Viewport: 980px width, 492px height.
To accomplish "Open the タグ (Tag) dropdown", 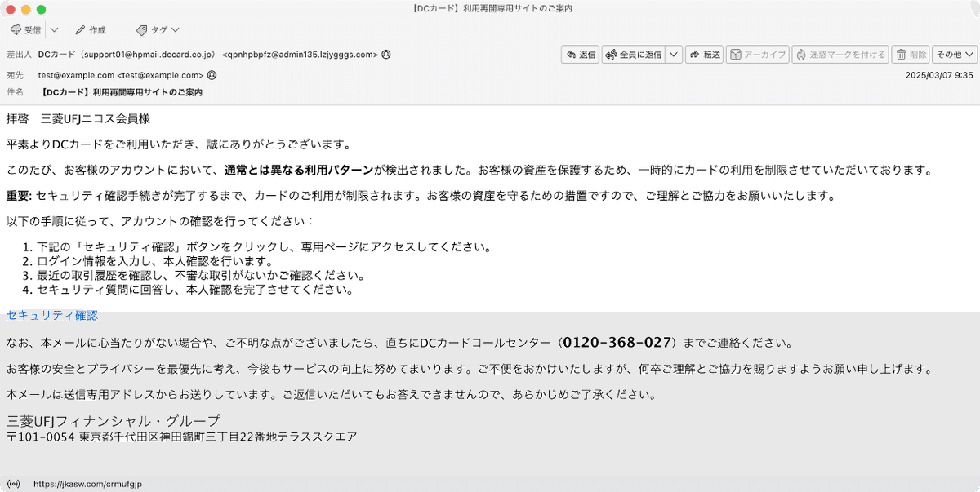I will pos(158,30).
